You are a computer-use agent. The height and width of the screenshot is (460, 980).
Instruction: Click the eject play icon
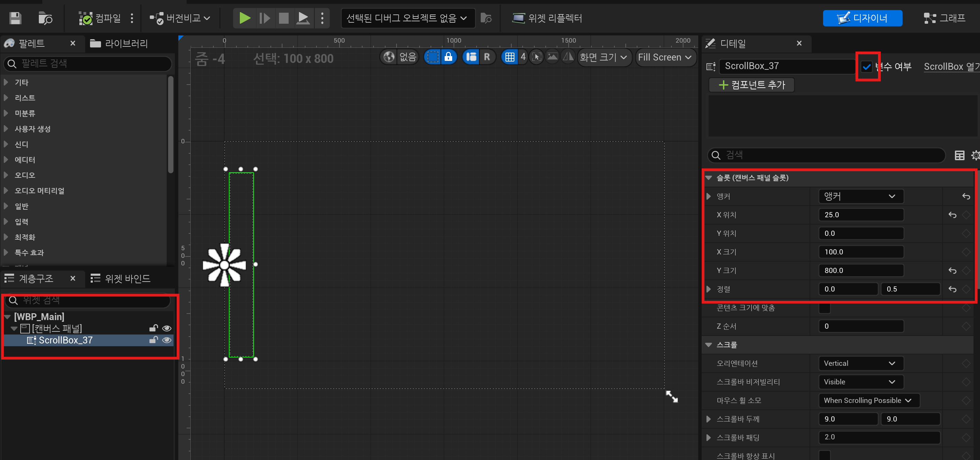pyautogui.click(x=303, y=18)
